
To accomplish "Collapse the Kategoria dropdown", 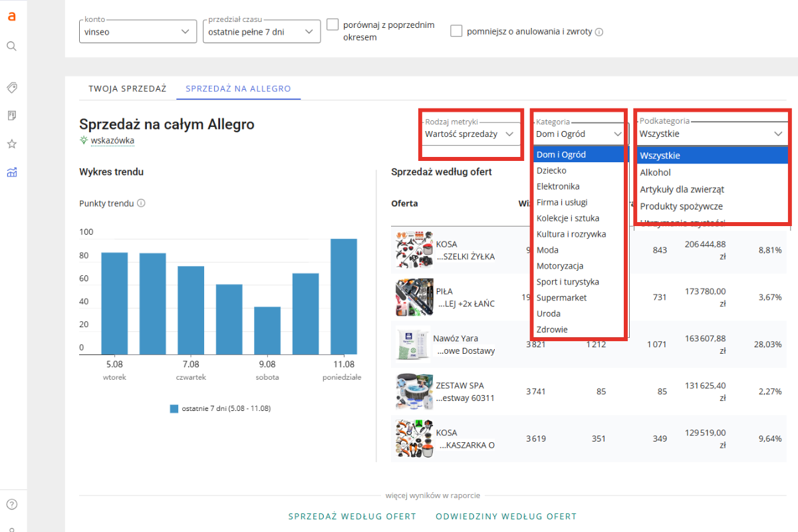I will (x=580, y=134).
